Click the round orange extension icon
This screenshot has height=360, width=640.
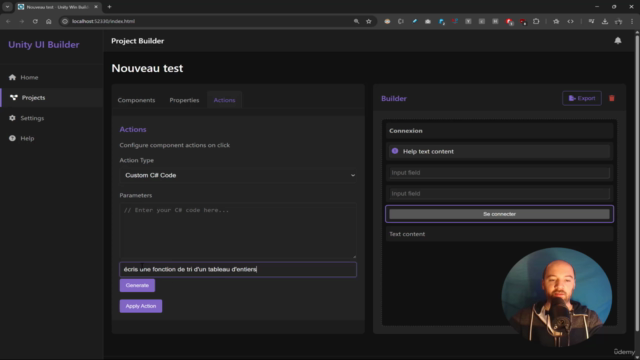click(x=387, y=21)
